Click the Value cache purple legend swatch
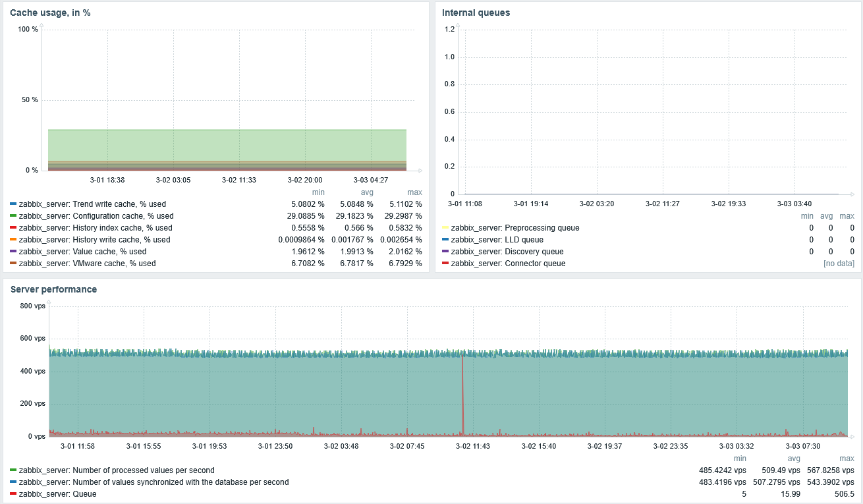863x504 pixels. point(13,252)
